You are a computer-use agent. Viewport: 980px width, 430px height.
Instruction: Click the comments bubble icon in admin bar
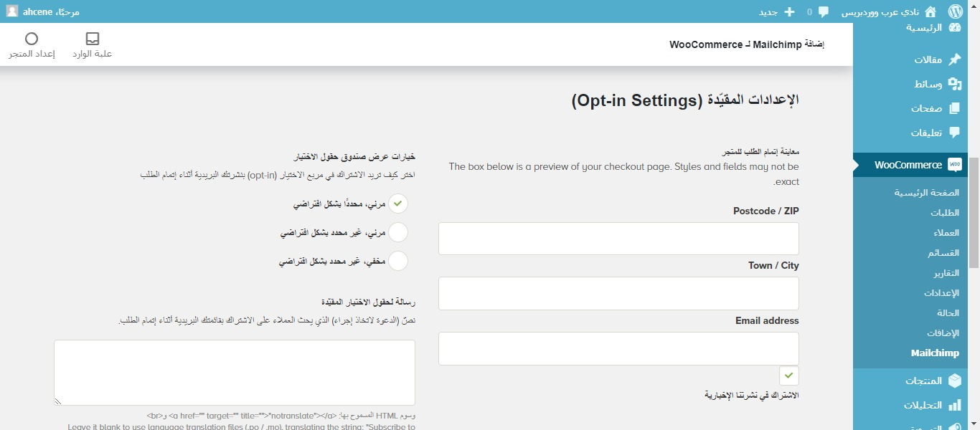(823, 11)
